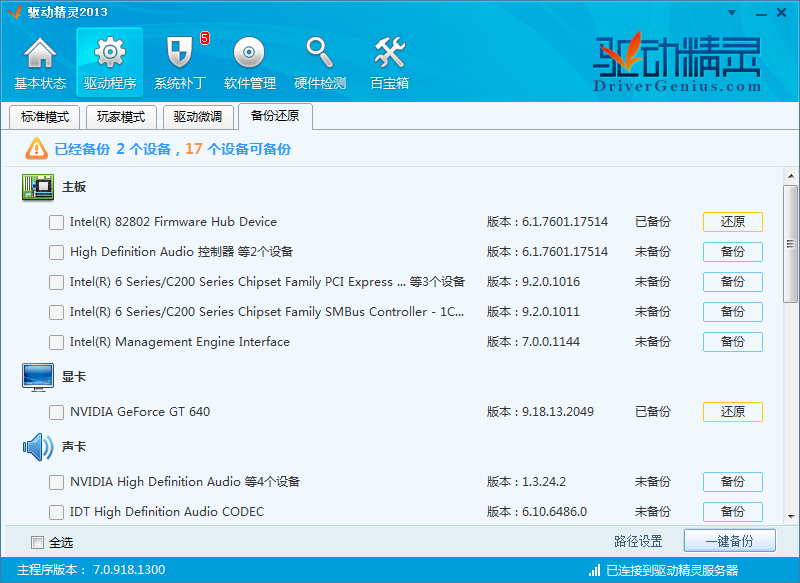
Task: Minimize the 驱动精灵 window
Action: click(761, 13)
